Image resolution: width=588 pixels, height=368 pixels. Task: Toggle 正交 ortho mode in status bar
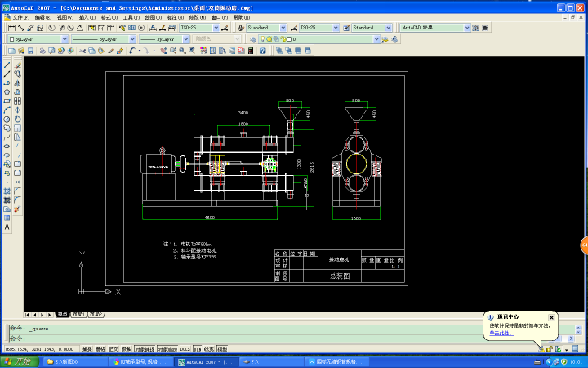114,348
